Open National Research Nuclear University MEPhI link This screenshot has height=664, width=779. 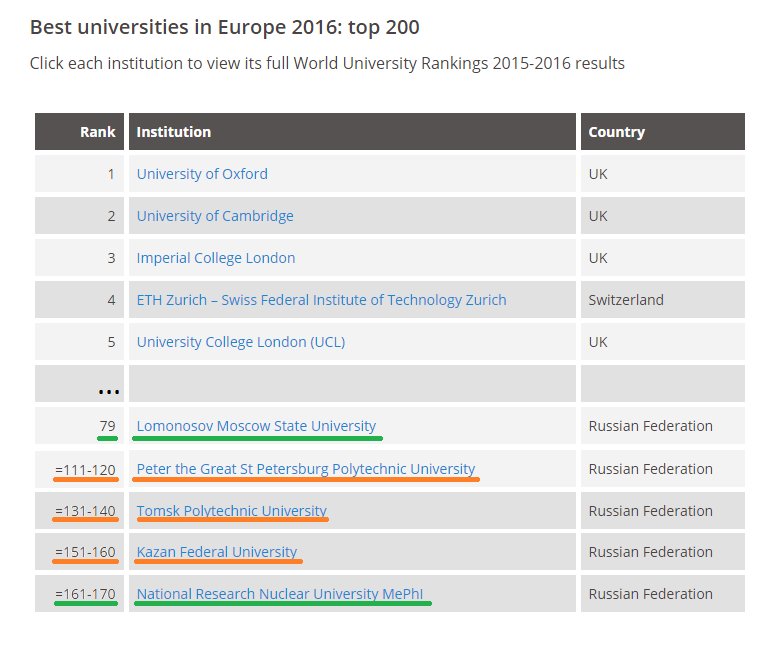(x=280, y=594)
